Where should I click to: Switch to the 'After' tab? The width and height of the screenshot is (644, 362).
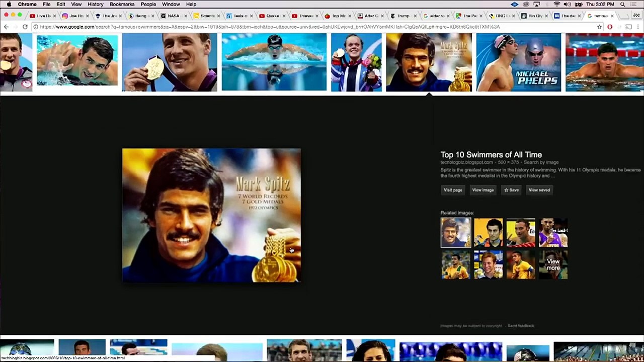tap(369, 16)
